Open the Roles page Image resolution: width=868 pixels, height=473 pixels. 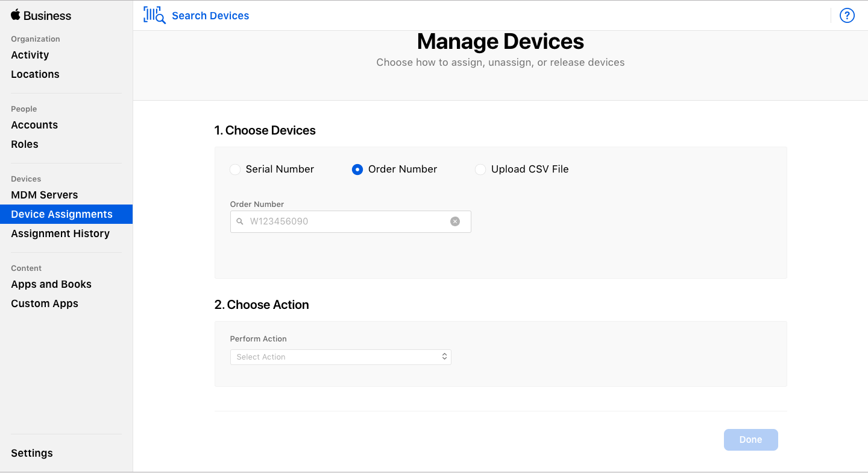tap(24, 144)
